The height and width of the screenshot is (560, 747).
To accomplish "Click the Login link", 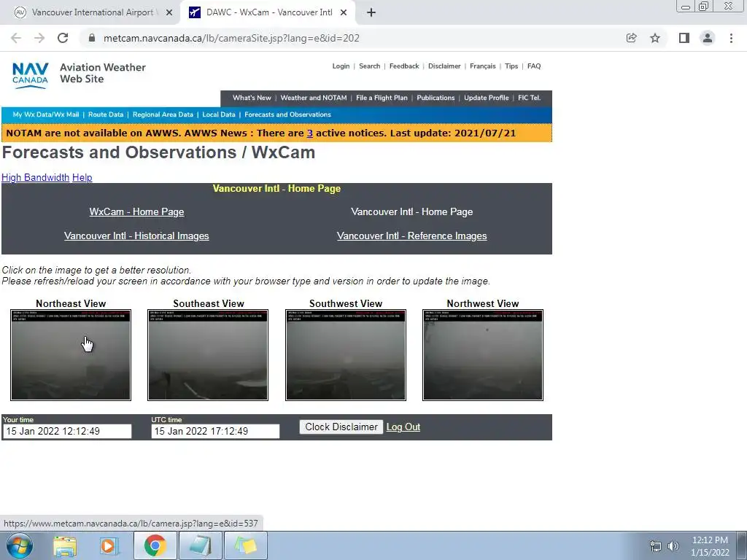I will click(341, 66).
